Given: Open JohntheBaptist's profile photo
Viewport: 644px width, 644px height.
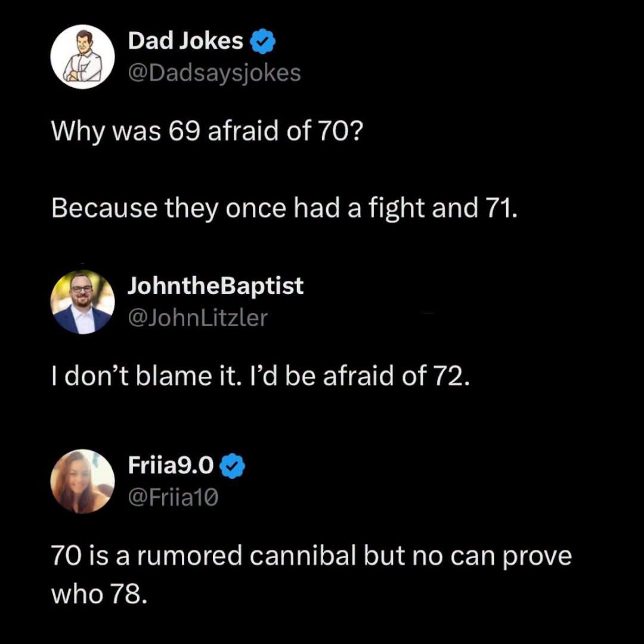Looking at the screenshot, I should point(82,302).
